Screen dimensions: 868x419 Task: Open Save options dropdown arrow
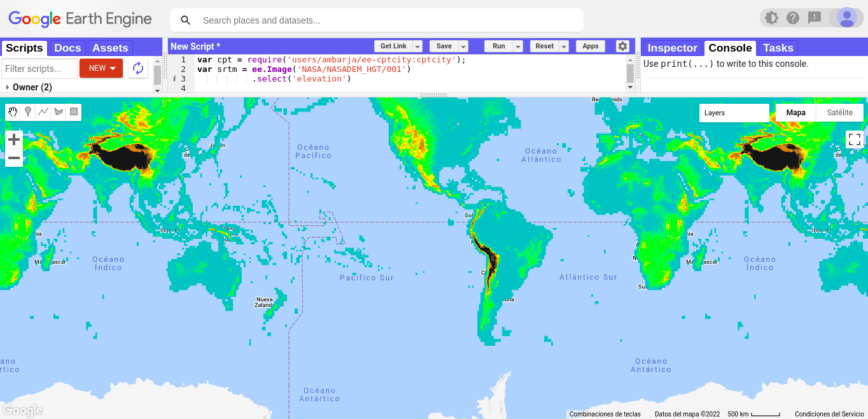click(x=463, y=46)
